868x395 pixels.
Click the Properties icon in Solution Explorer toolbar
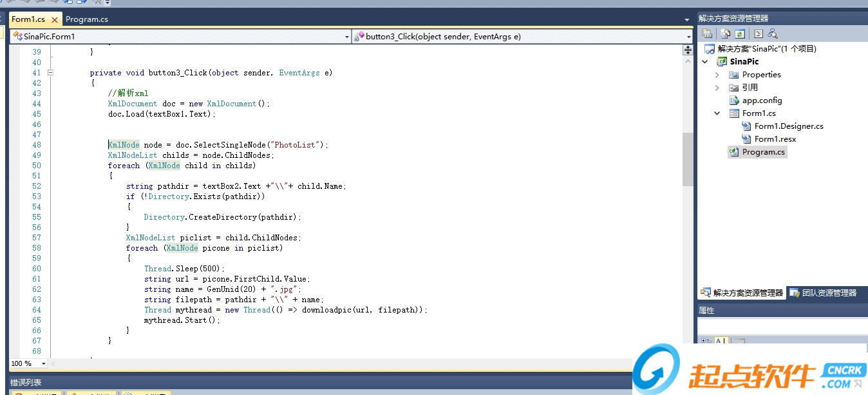coord(707,34)
